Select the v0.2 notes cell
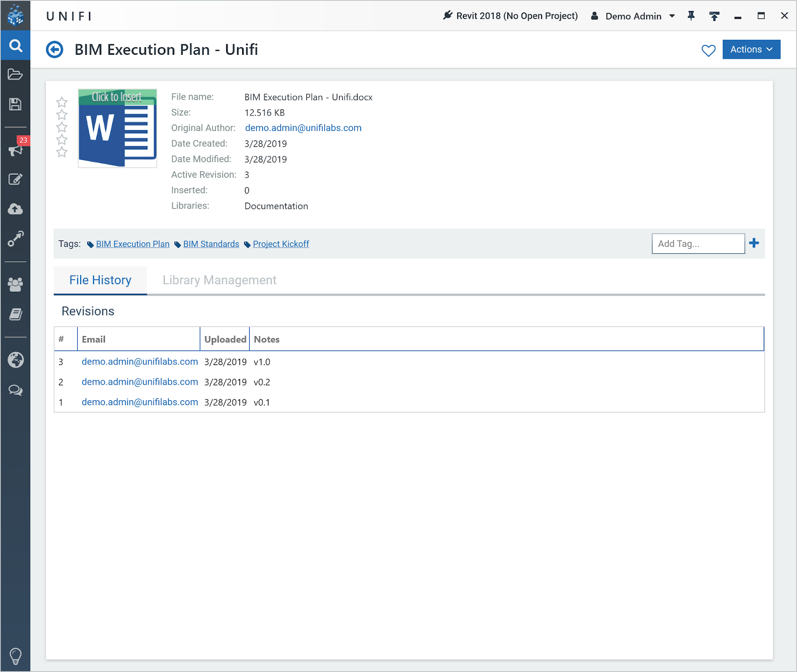The image size is (797, 672). [262, 382]
